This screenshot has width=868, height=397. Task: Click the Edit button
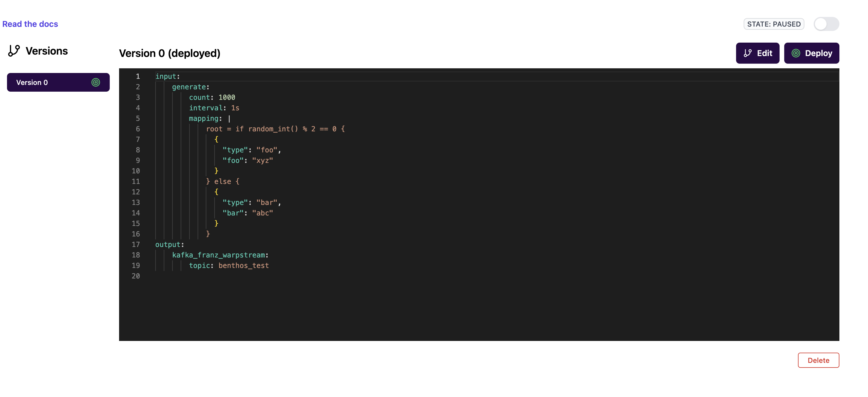coord(757,53)
